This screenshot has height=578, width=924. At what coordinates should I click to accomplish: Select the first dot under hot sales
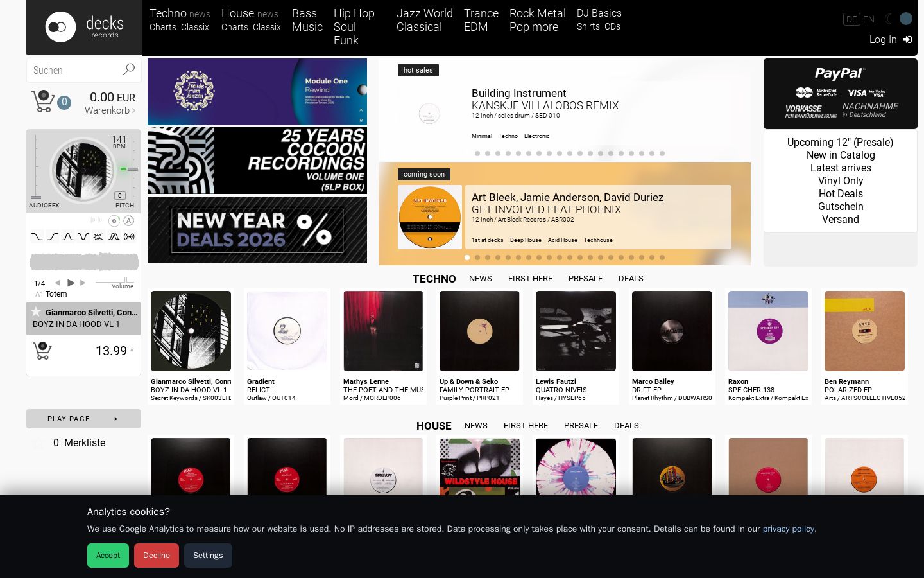(477, 153)
